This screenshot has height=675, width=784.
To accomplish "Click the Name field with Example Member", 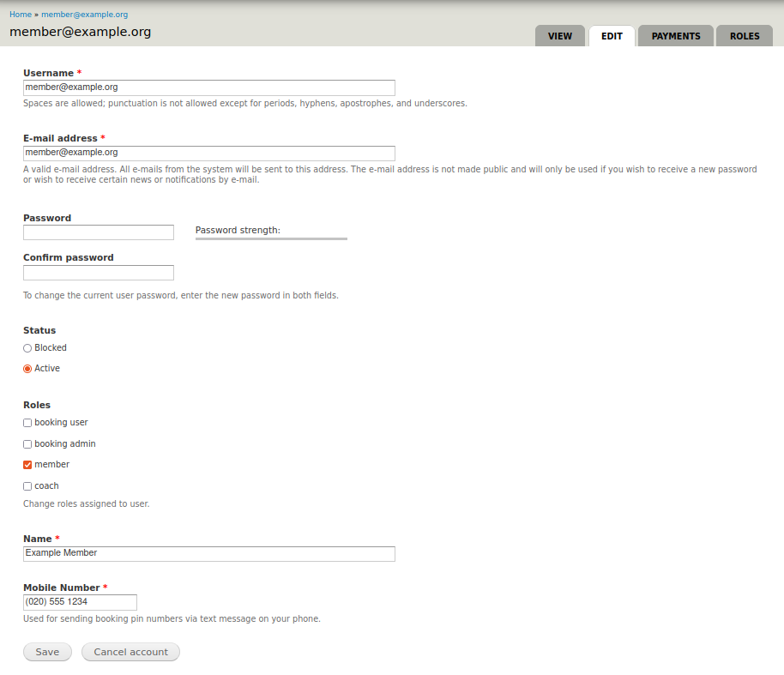I will (208, 554).
